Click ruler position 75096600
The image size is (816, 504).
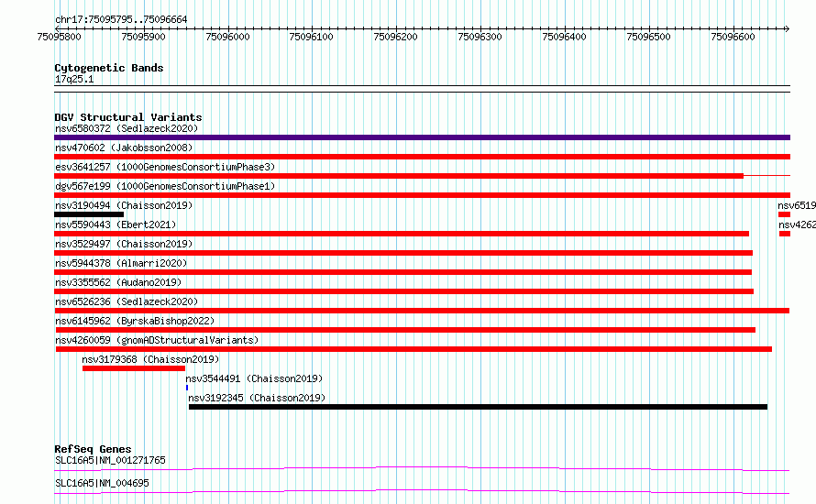coord(733,37)
